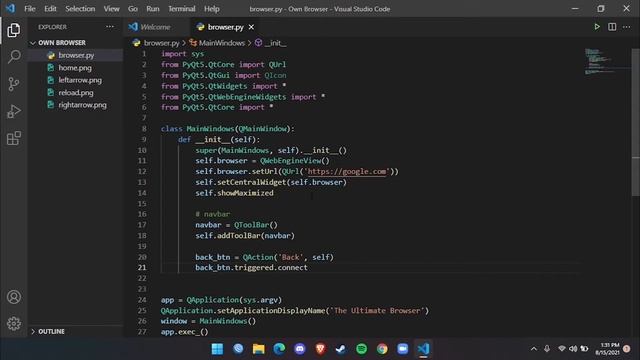
Task: Open the Selection menu
Action: (80, 9)
